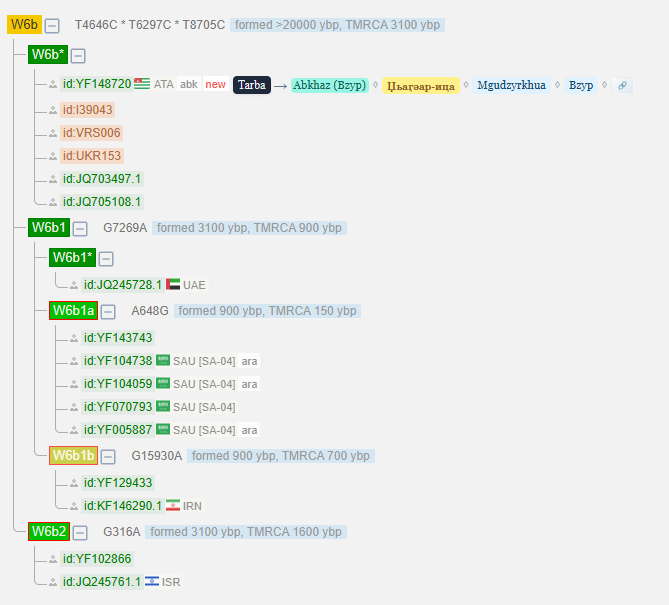Viewport: 669px width, 605px height.
Task: Click the Abkhazia flag next to YF148720
Action: point(142,84)
